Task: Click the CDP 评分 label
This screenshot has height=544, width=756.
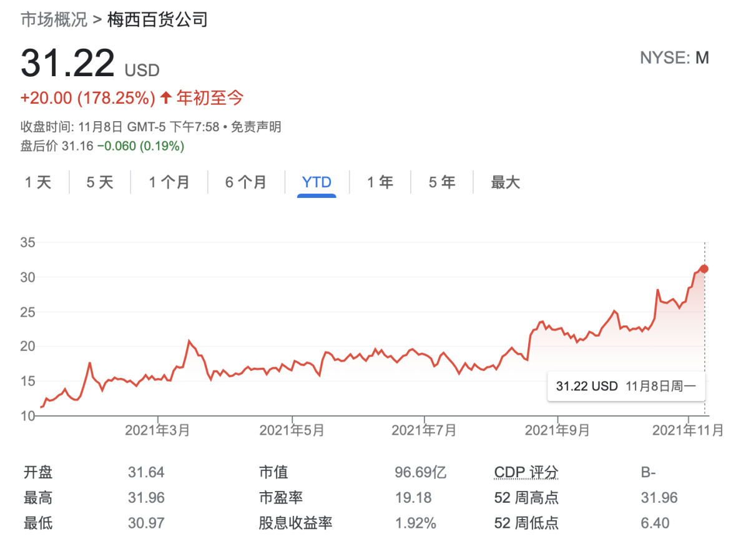Action: point(526,472)
